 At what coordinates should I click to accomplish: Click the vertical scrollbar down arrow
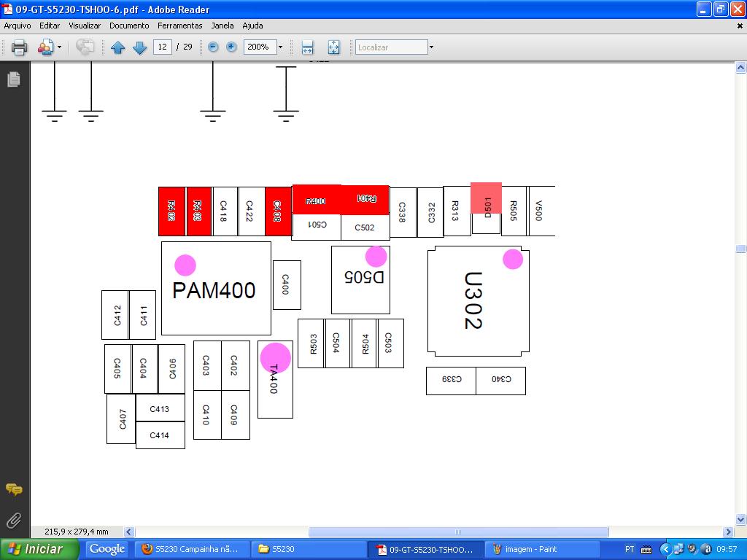coord(740,519)
